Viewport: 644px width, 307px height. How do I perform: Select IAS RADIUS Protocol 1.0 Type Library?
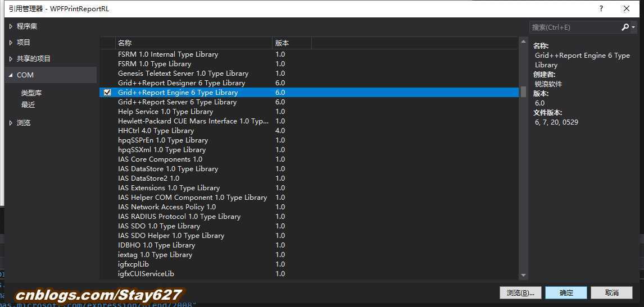(x=309, y=216)
